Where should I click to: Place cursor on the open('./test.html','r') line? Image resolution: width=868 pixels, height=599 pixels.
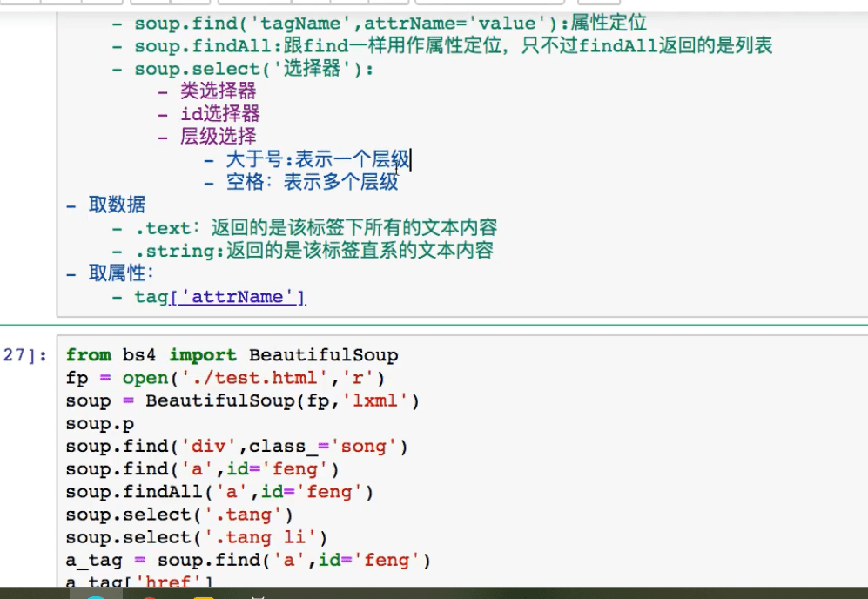click(225, 378)
